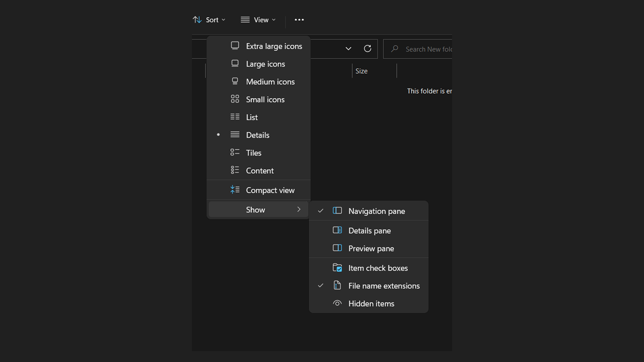Viewport: 644px width, 362px height.
Task: Open the three-dot See more menu
Action: pos(299,20)
